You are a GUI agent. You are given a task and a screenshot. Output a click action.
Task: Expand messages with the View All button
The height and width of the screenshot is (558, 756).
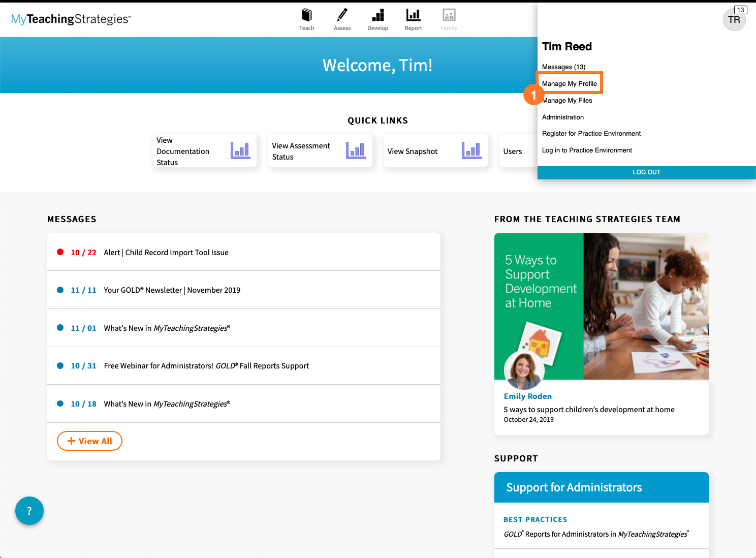89,441
